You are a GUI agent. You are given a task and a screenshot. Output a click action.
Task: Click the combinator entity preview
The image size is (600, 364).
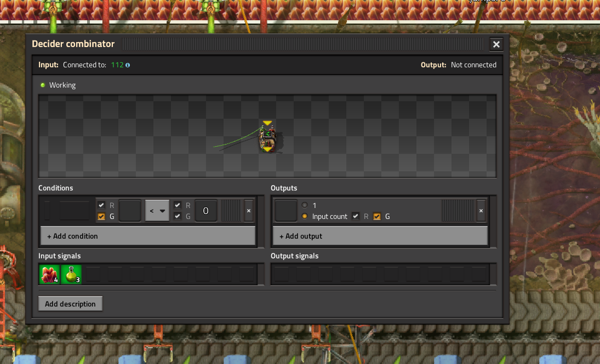(268, 136)
